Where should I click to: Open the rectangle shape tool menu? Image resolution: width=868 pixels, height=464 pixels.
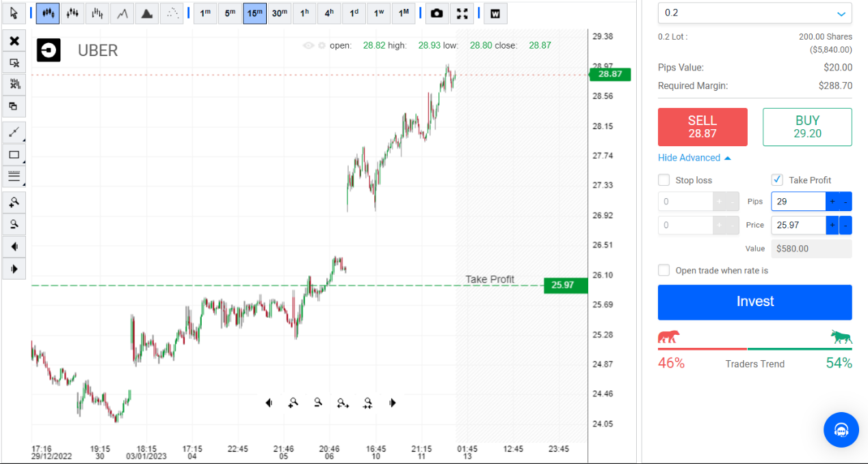tap(14, 154)
